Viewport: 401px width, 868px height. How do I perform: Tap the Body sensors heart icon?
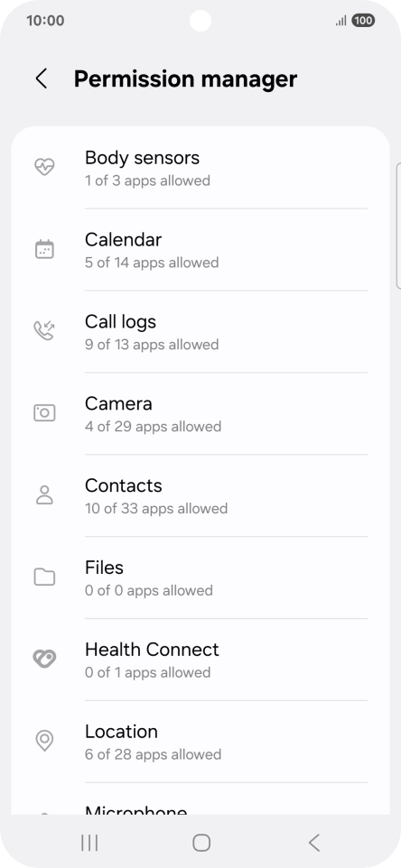44,167
